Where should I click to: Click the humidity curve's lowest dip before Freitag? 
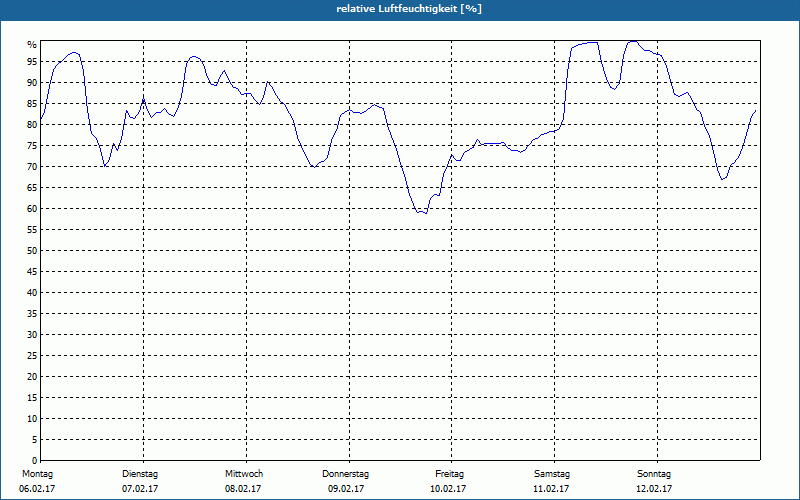[x=425, y=213]
